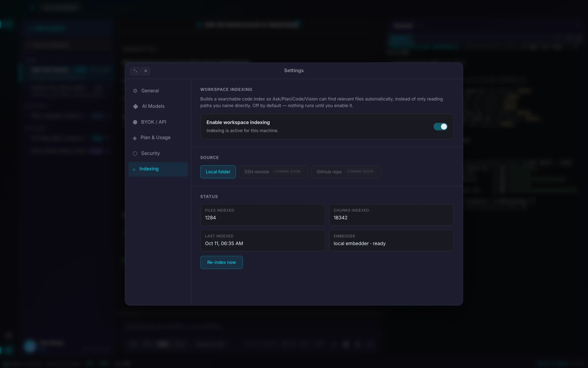Select the Indexing settings section
This screenshot has height=368, width=588.
[158, 169]
